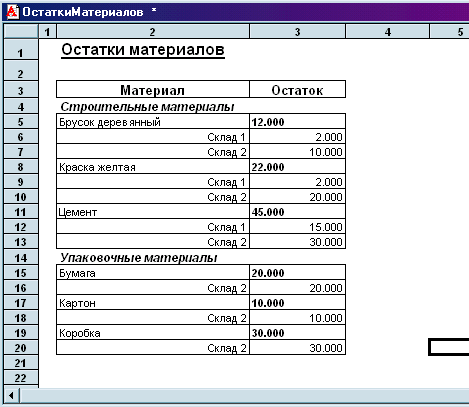Select row header 22
Image resolution: width=469 pixels, height=407 pixels.
tap(21, 378)
